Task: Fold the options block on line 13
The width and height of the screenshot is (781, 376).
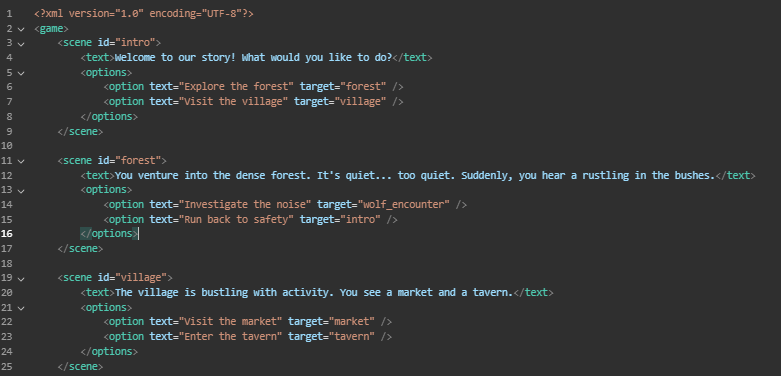Action: pos(20,191)
